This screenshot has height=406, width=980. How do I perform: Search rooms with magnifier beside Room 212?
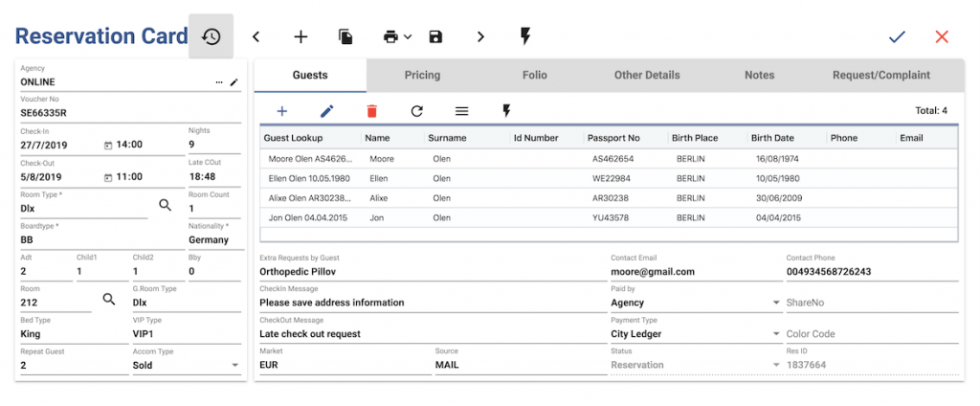tap(109, 299)
